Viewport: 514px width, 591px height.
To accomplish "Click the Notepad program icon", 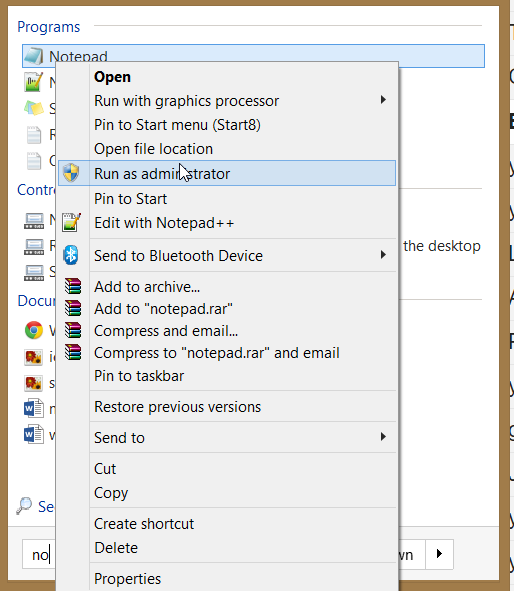I will pos(34,56).
